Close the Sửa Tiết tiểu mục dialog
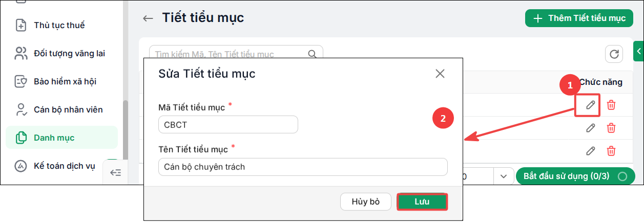The width and height of the screenshot is (644, 224). click(x=440, y=74)
